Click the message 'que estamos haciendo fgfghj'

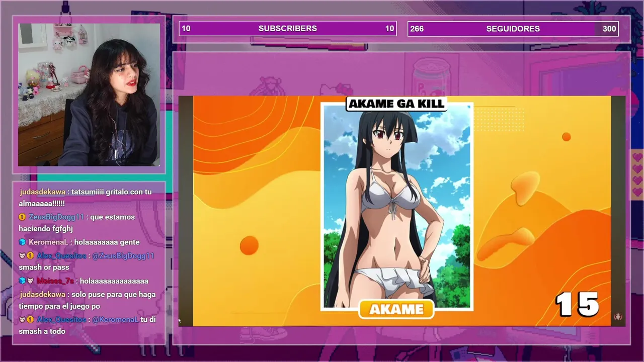(x=77, y=223)
